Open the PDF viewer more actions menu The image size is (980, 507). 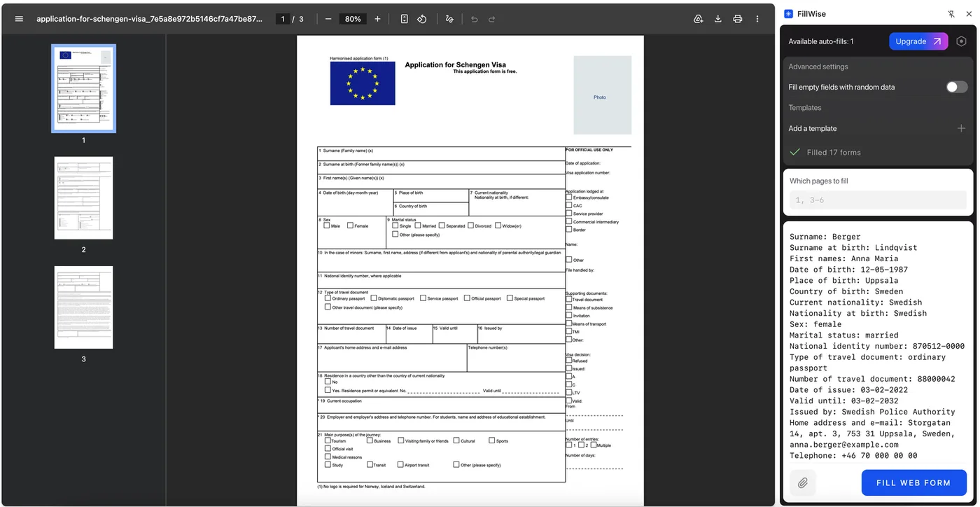757,19
